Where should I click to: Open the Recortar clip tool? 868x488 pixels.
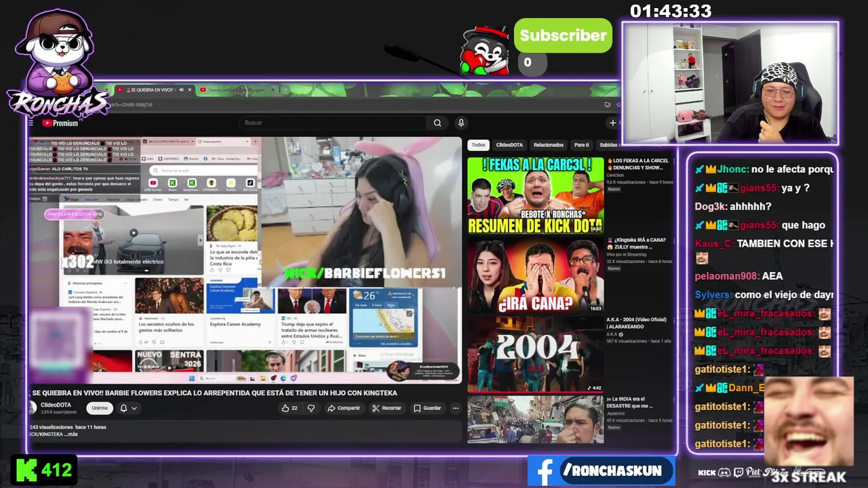pyautogui.click(x=387, y=408)
